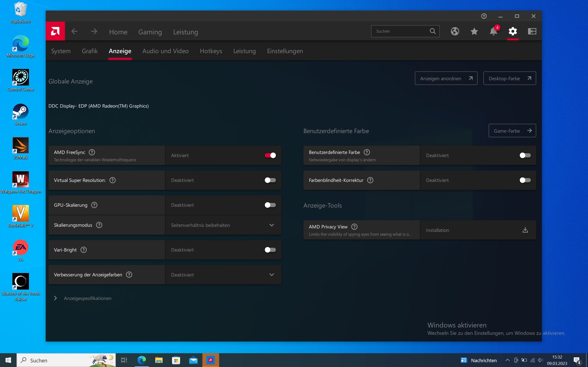The image size is (588, 367).
Task: Open favorites star icon
Action: point(474,31)
